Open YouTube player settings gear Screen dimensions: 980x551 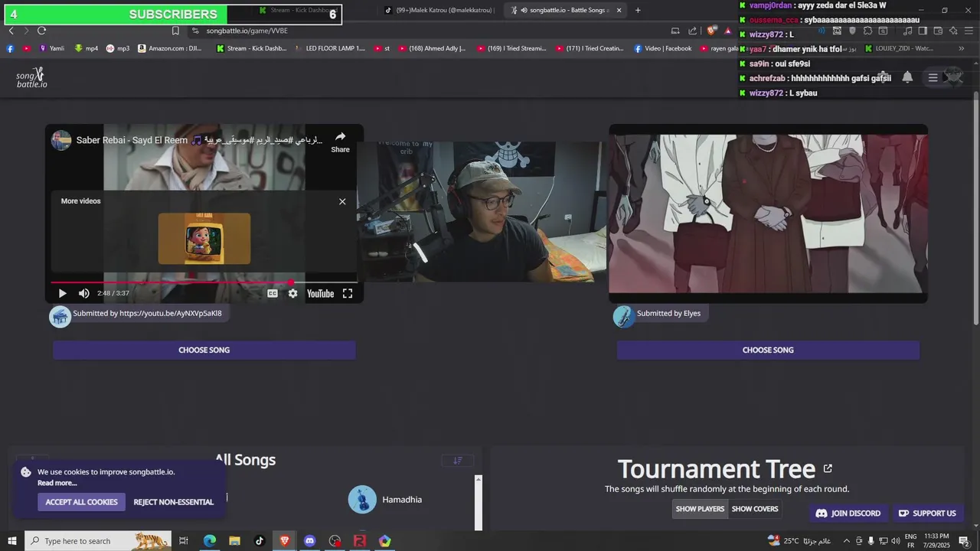[x=292, y=293]
